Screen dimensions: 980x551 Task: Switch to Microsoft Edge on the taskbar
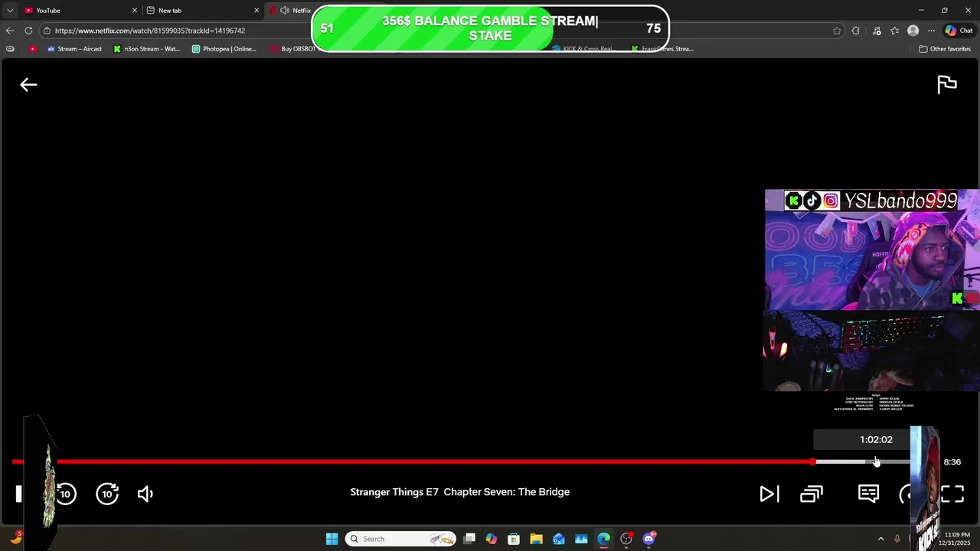pos(604,539)
